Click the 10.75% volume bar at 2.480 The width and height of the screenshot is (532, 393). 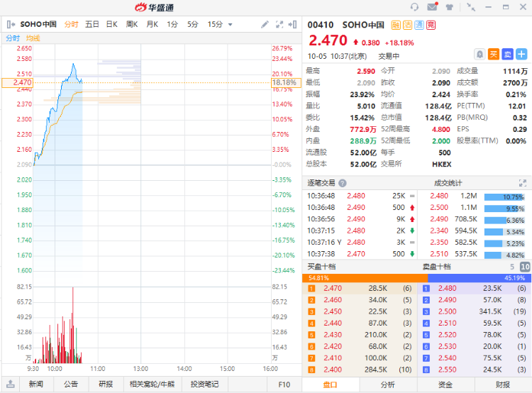(504, 197)
